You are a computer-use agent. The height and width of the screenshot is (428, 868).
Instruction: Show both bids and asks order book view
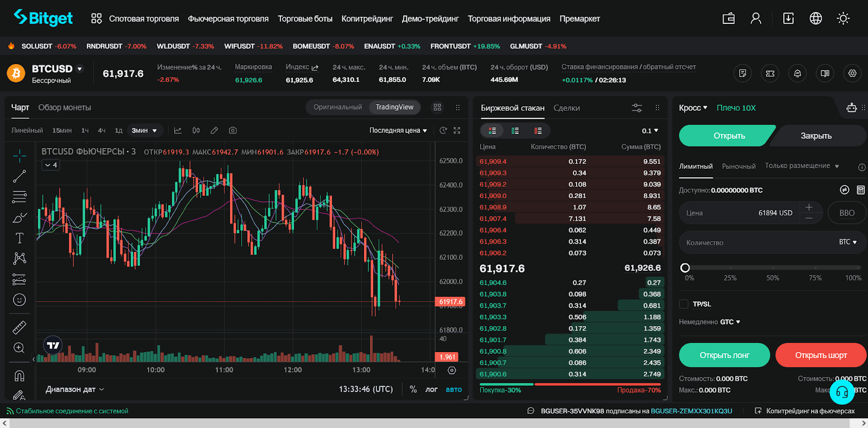(492, 131)
